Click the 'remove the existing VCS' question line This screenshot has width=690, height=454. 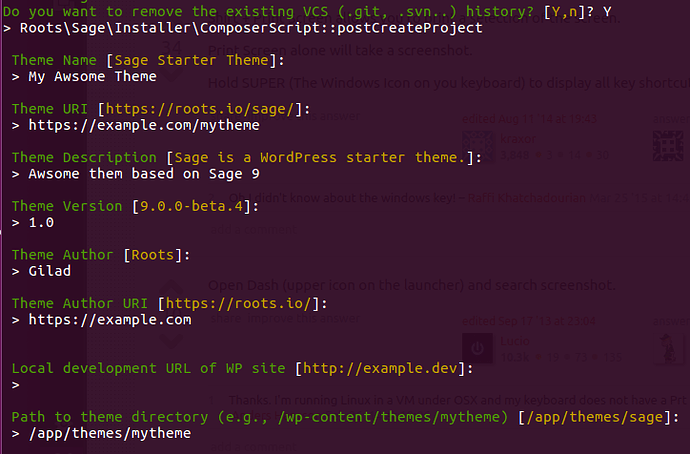pos(307,11)
